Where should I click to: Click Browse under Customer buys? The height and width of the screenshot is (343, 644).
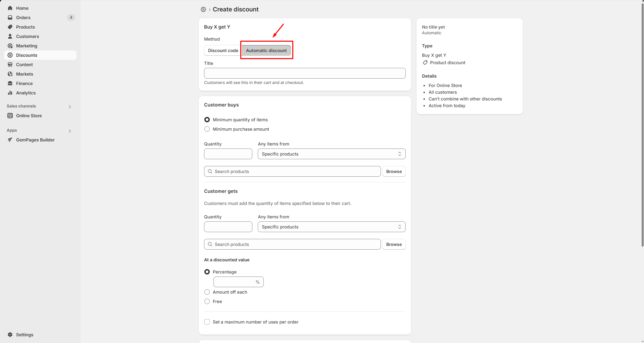(394, 171)
